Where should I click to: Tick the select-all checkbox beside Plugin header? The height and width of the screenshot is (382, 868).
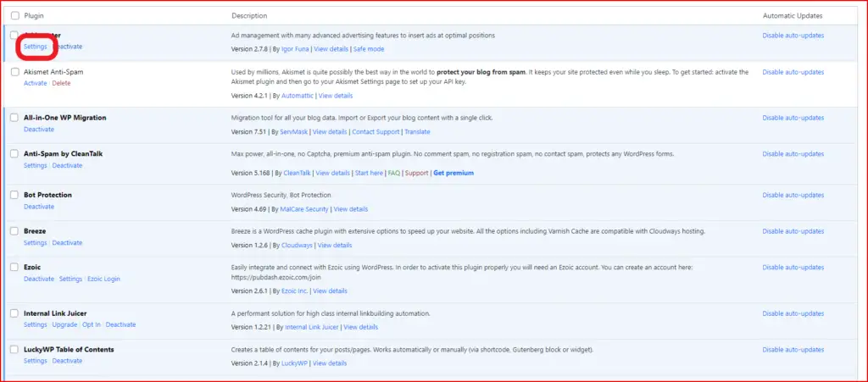[15, 15]
